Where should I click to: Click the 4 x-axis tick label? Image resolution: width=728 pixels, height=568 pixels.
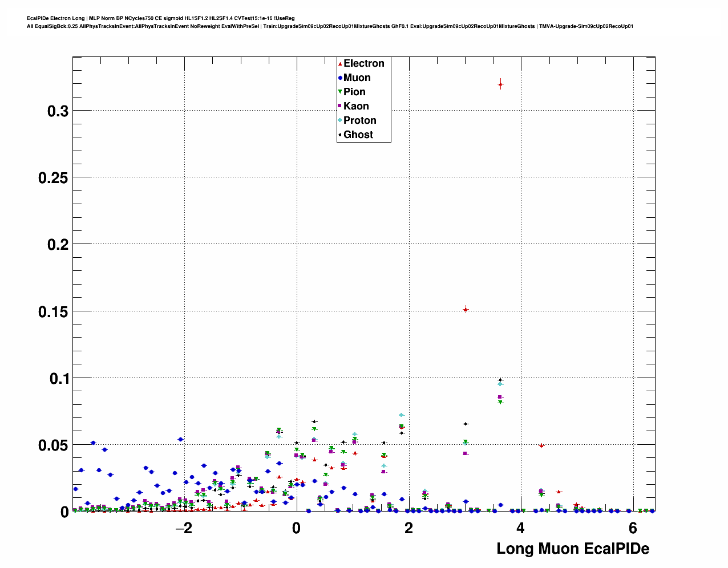pyautogui.click(x=520, y=529)
